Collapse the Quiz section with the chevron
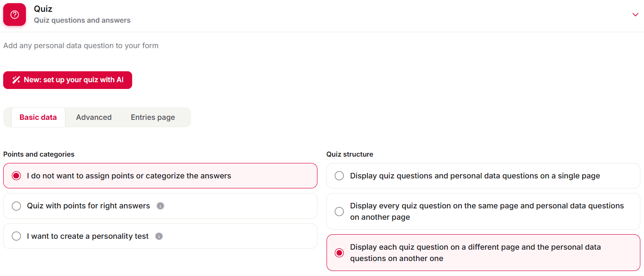This screenshot has width=644, height=276. coord(635,15)
